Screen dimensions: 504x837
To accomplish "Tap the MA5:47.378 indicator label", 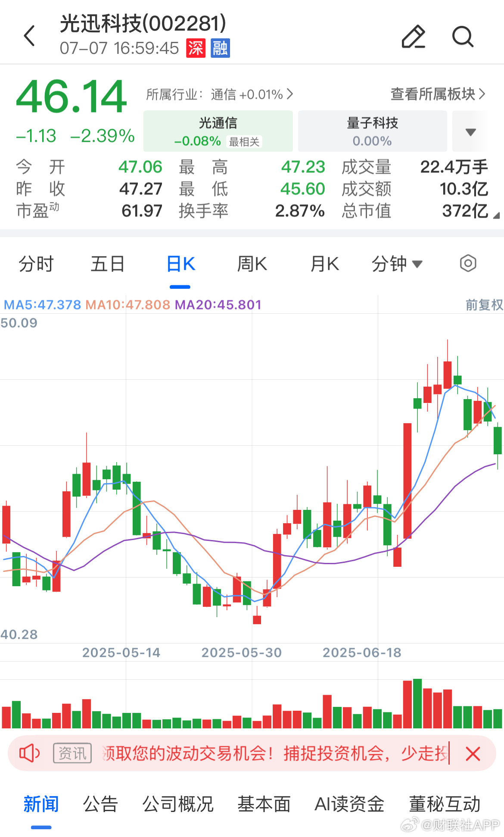I will [42, 305].
